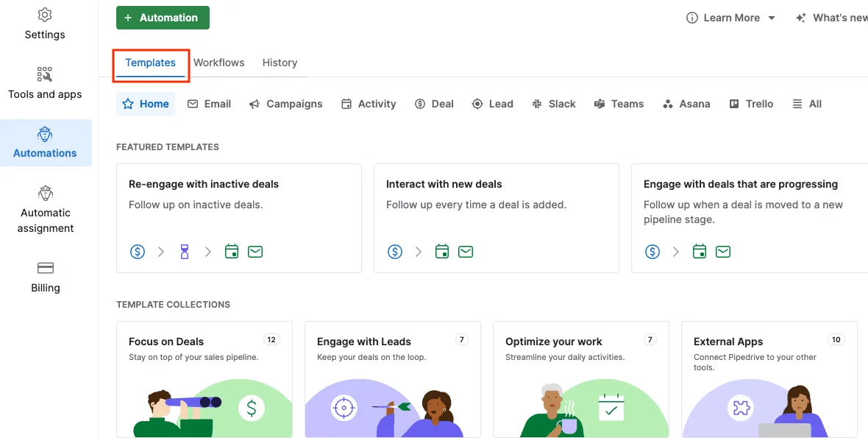Filter templates by Slack
The width and height of the screenshot is (868, 438).
coord(553,104)
